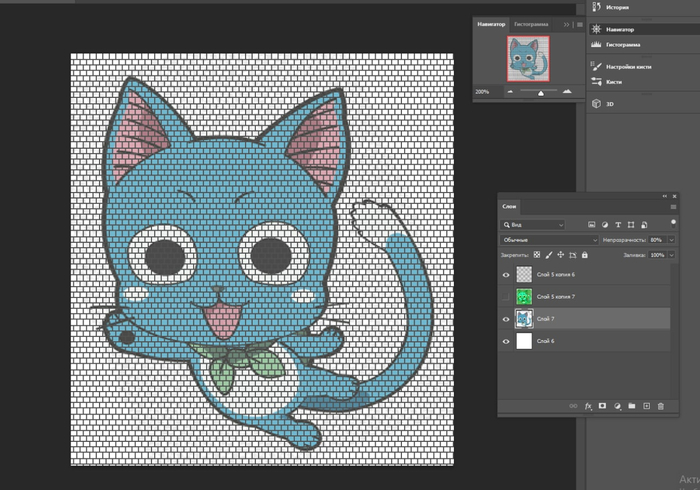Switch to the Гистограмма tab
The height and width of the screenshot is (490, 700).
[x=531, y=23]
